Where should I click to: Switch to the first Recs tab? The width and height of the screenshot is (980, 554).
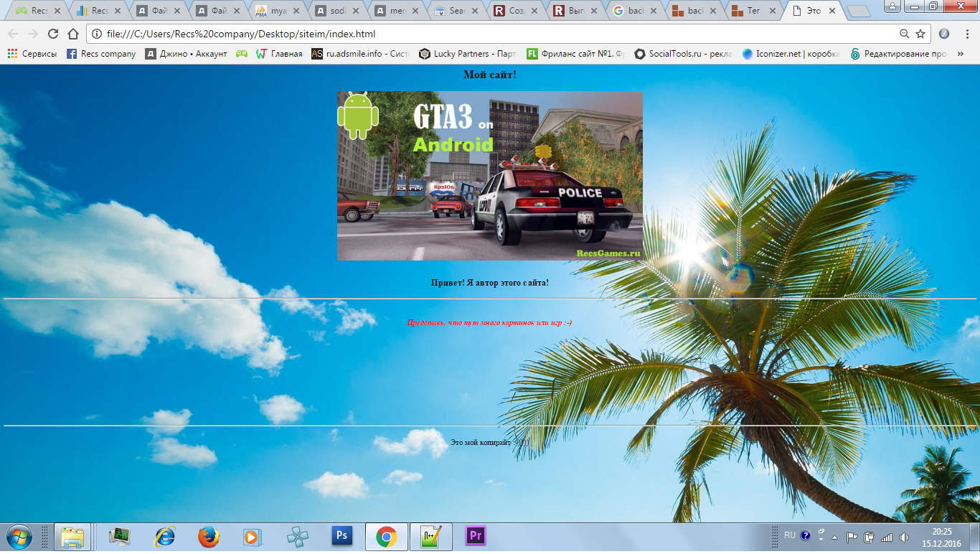(x=39, y=11)
